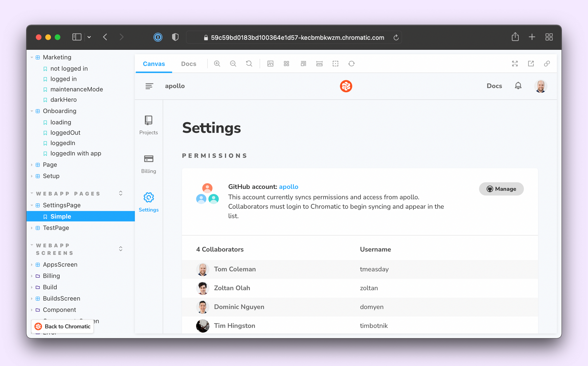
Task: Reset zoom with the magnifier icon
Action: click(x=249, y=64)
